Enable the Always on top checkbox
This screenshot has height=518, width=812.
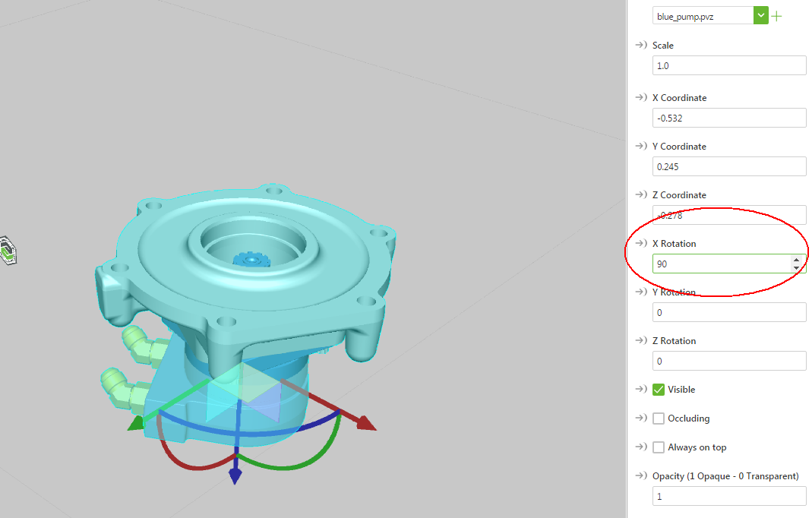pos(659,447)
